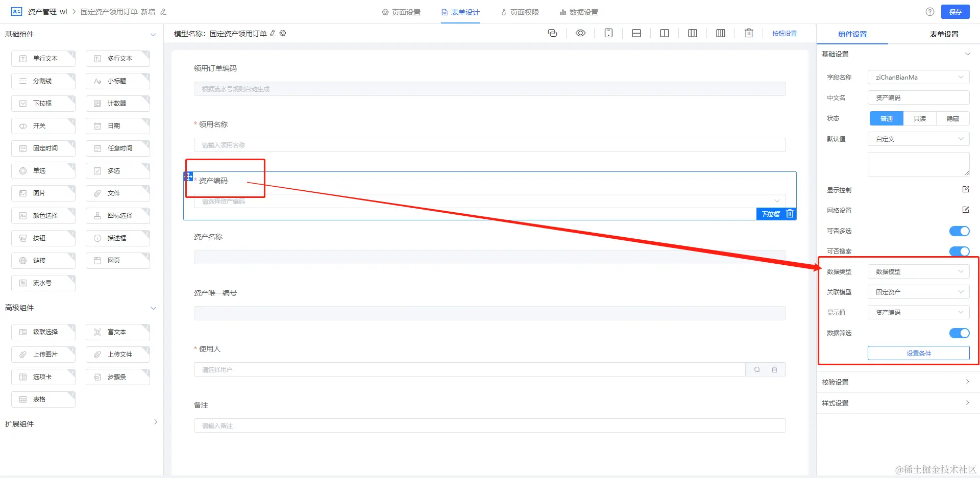Image resolution: width=980 pixels, height=478 pixels.
Task: Select the 上传图片 component
Action: (x=43, y=355)
